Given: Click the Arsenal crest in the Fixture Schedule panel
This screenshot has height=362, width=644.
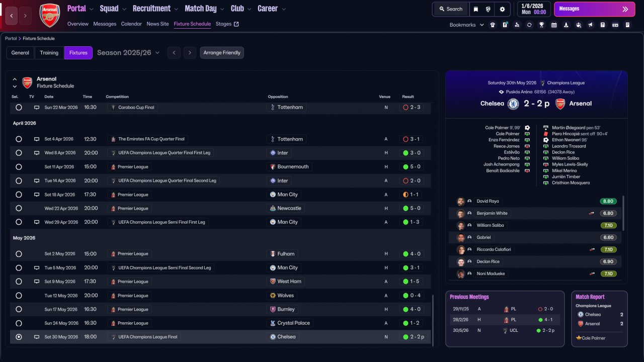Looking at the screenshot, I should [x=27, y=82].
